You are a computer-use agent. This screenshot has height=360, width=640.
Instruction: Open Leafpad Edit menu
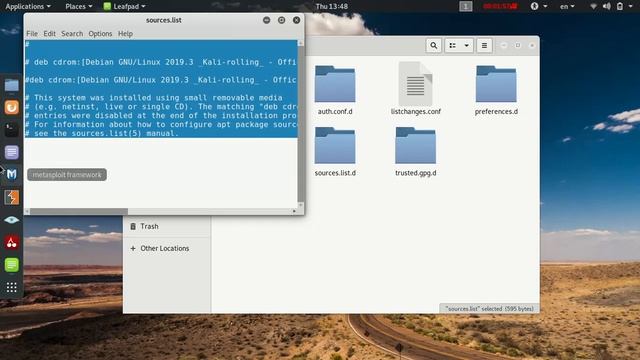point(49,33)
